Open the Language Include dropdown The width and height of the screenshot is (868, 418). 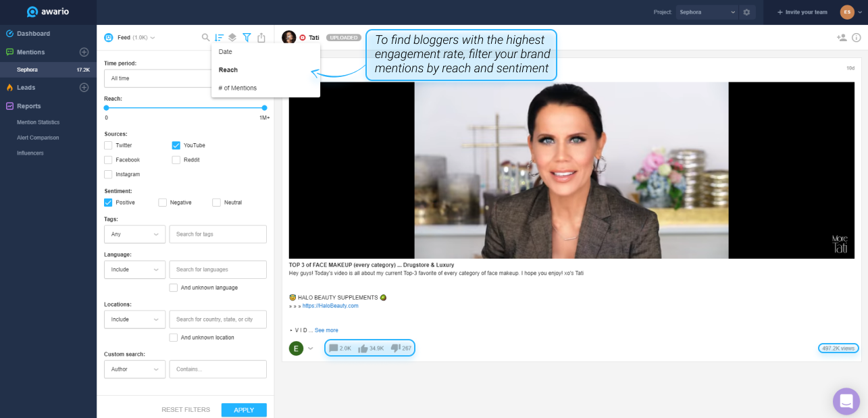pyautogui.click(x=134, y=269)
